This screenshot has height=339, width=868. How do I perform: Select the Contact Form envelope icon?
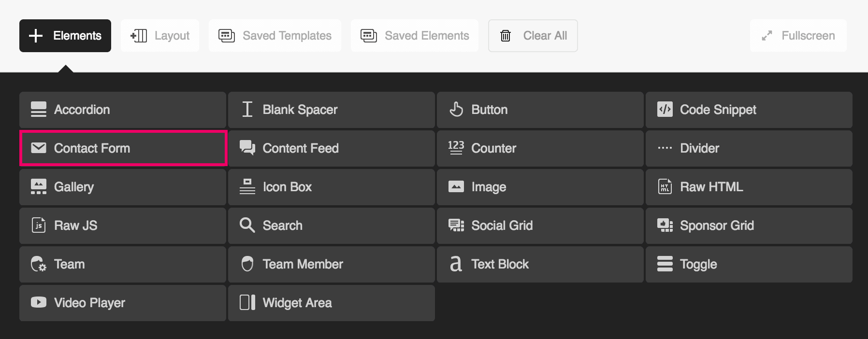[x=39, y=148]
